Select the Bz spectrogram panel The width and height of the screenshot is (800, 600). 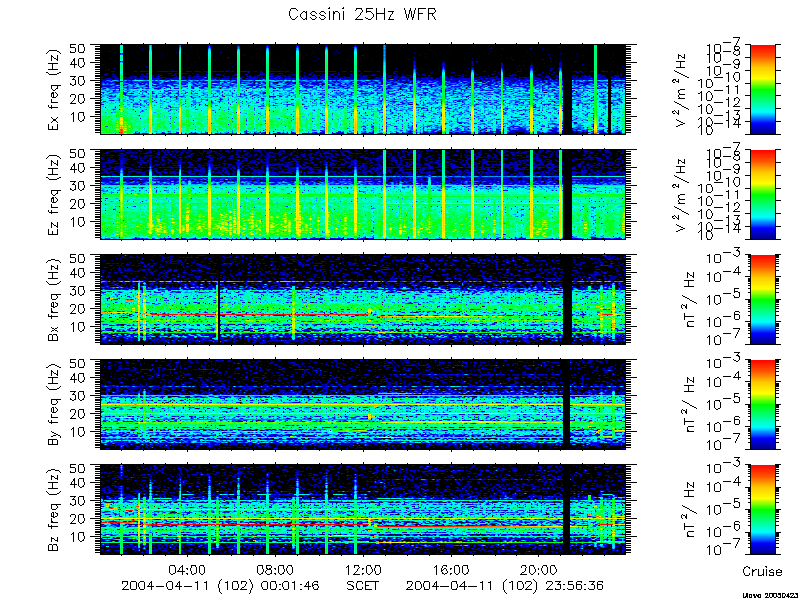pos(362,509)
